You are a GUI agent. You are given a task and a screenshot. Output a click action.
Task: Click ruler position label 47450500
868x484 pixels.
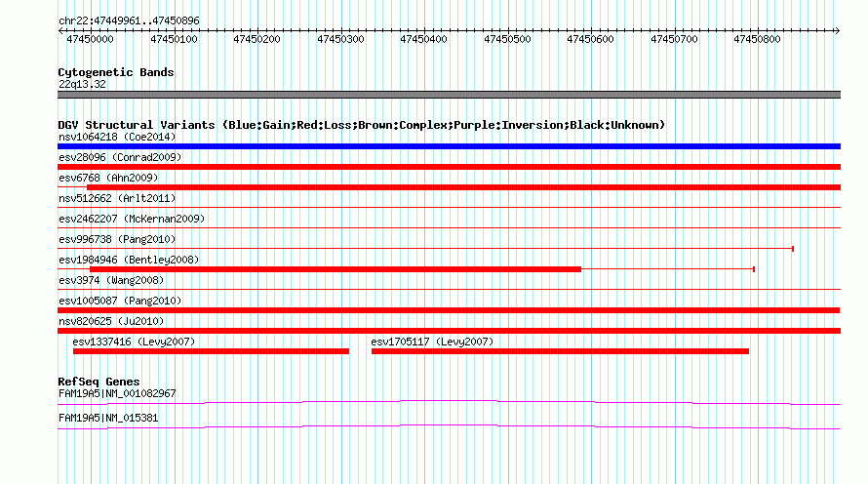pos(507,39)
